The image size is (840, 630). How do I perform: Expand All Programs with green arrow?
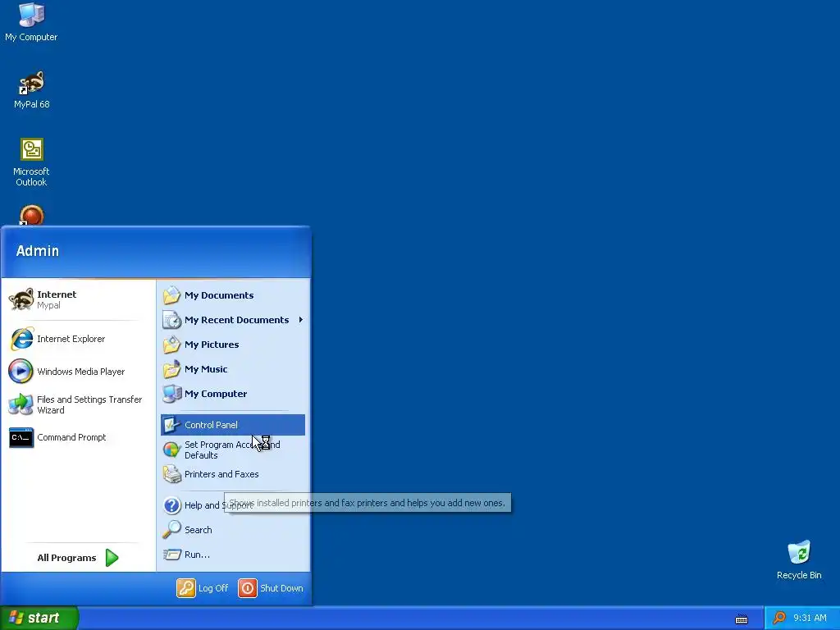112,558
